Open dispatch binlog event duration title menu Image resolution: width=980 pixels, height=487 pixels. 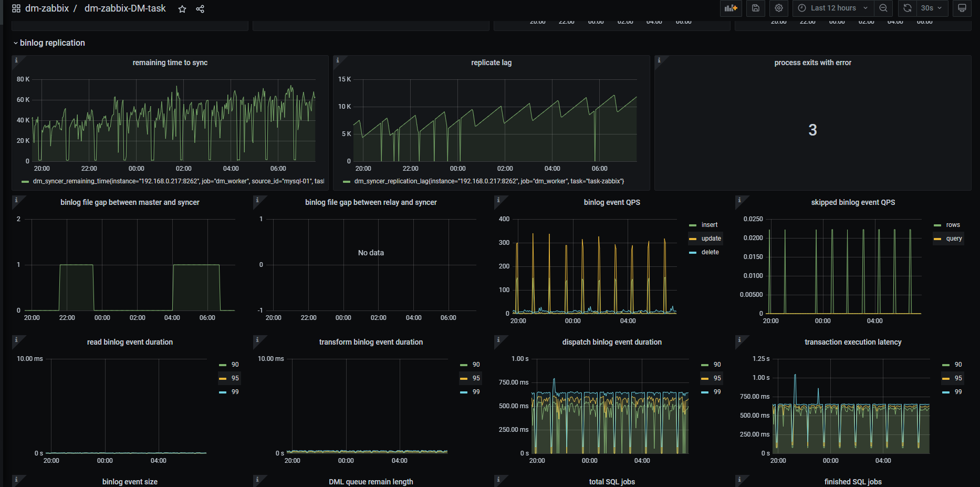pyautogui.click(x=612, y=342)
